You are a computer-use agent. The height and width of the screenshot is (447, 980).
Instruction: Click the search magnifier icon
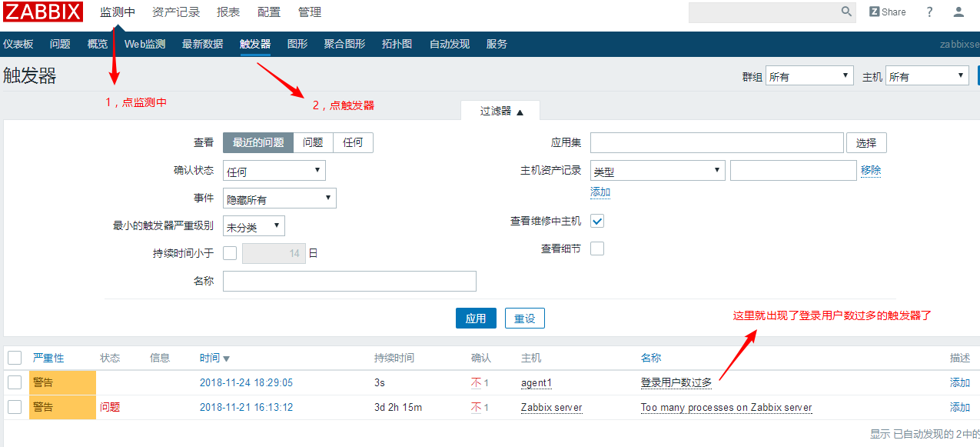tap(847, 12)
